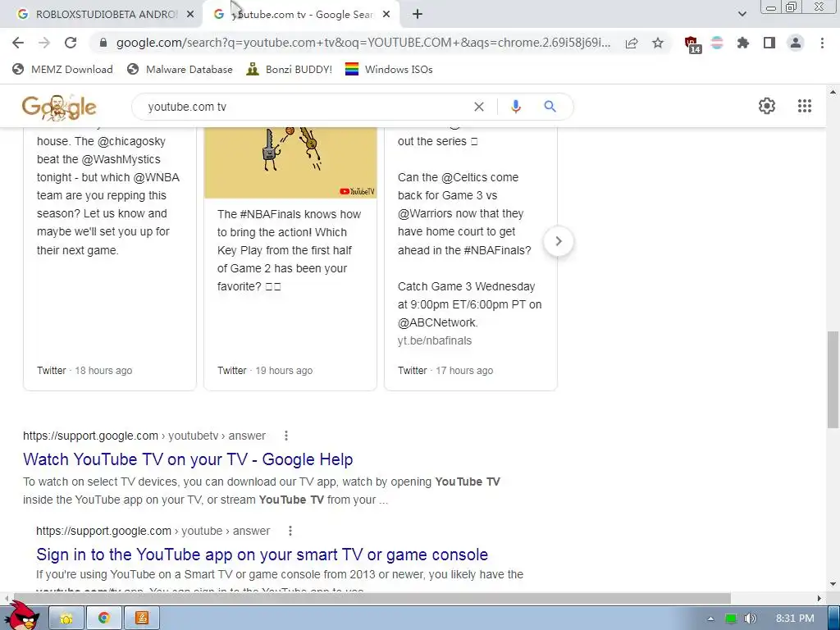Open options for Watch YouTube TV result
Screen dimensions: 840x630
click(x=286, y=436)
